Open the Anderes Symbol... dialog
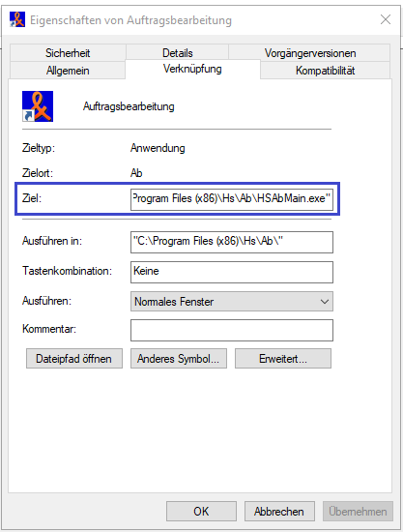Image resolution: width=403 pixels, height=532 pixels. click(x=179, y=358)
